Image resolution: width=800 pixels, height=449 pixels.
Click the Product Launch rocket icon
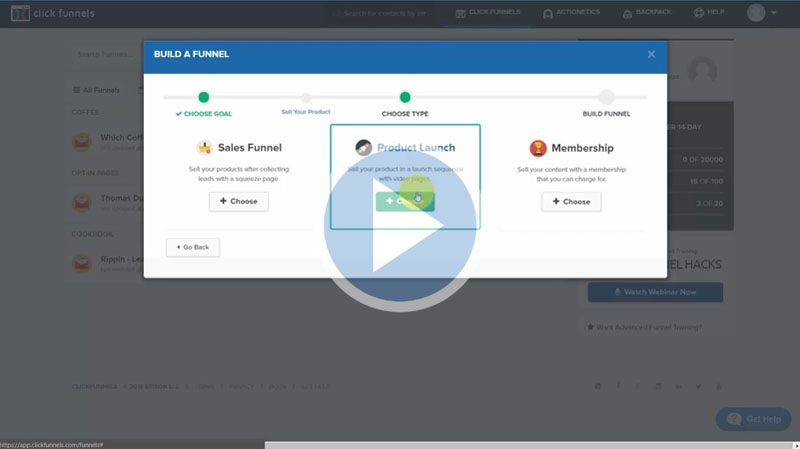364,147
